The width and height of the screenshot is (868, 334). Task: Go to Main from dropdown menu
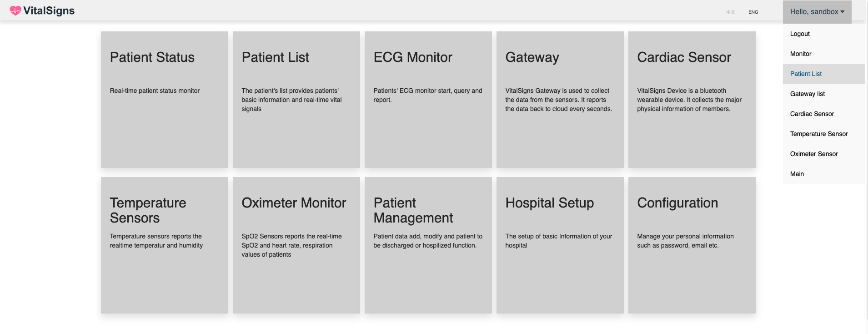(x=823, y=174)
